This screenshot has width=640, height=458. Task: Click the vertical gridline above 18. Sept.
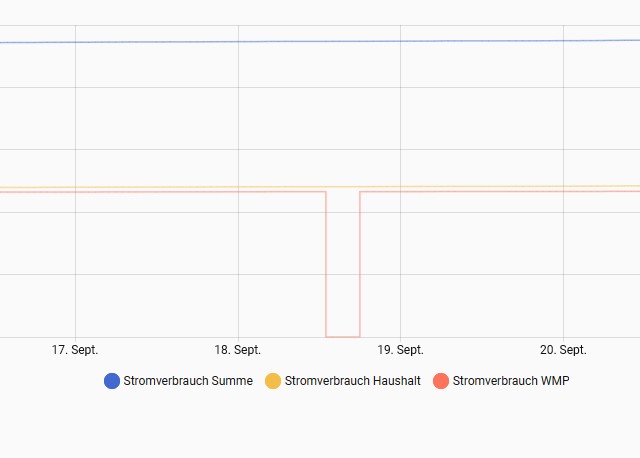coord(238,120)
